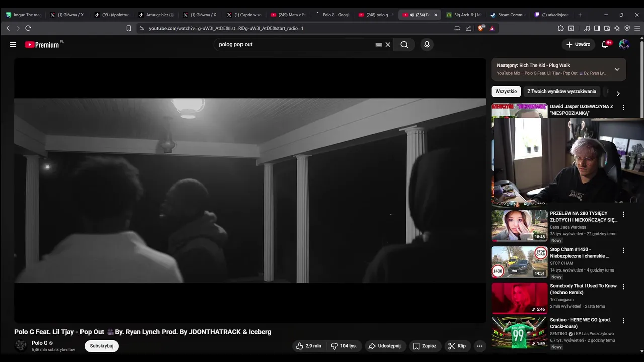Bookmark this page in the address bar
Screen dimensions: 644x362
(129, 28)
